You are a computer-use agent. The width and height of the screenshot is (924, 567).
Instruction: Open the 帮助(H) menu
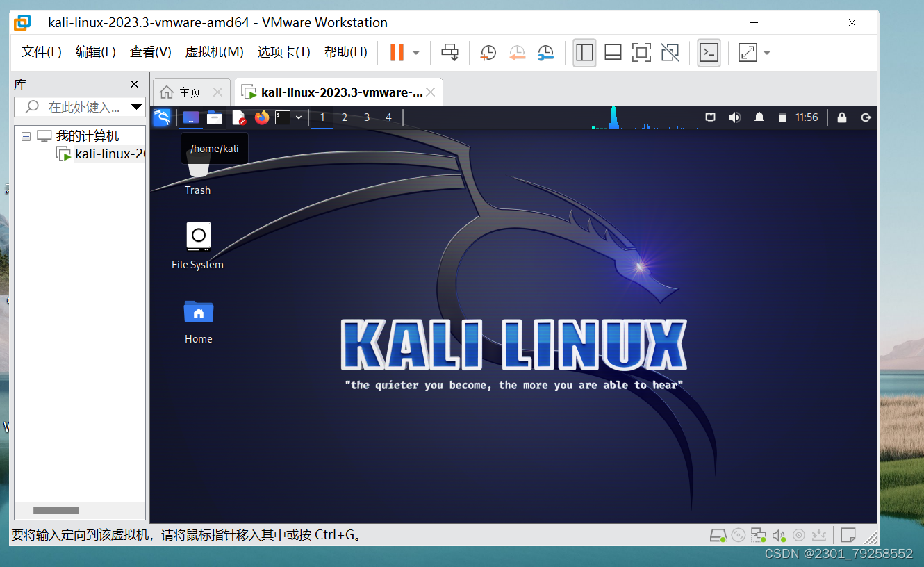pyautogui.click(x=346, y=52)
